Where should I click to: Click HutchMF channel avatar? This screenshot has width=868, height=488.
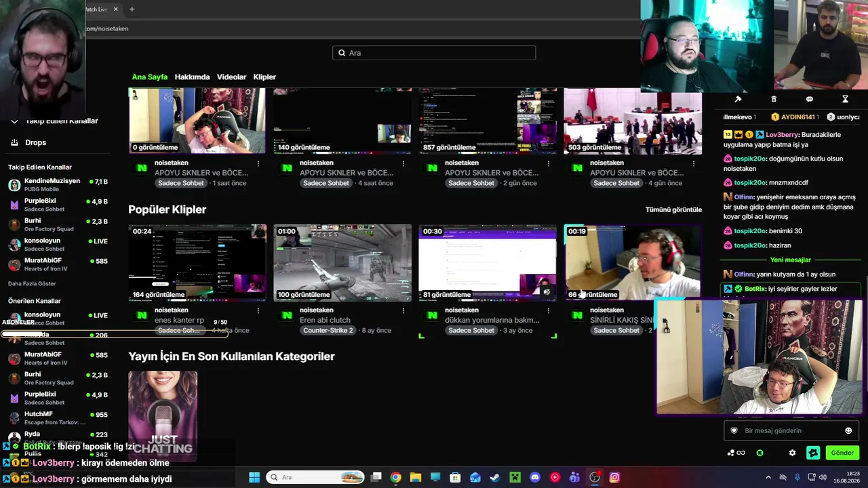[14, 418]
